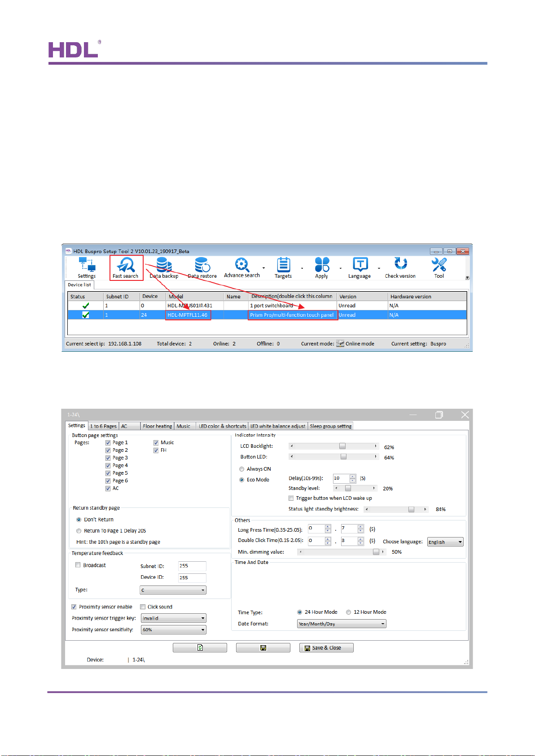This screenshot has width=535, height=756.
Task: Switch to the Floor heating tab
Action: [157, 426]
